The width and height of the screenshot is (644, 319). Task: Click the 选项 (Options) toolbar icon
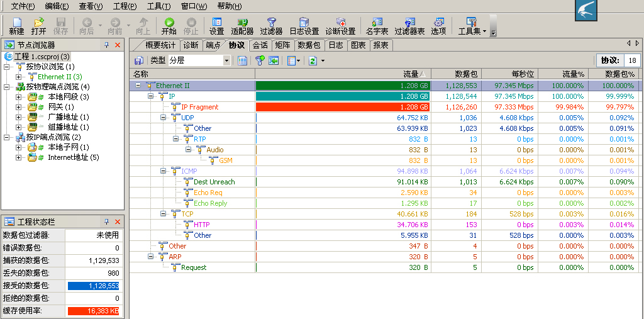click(x=438, y=25)
